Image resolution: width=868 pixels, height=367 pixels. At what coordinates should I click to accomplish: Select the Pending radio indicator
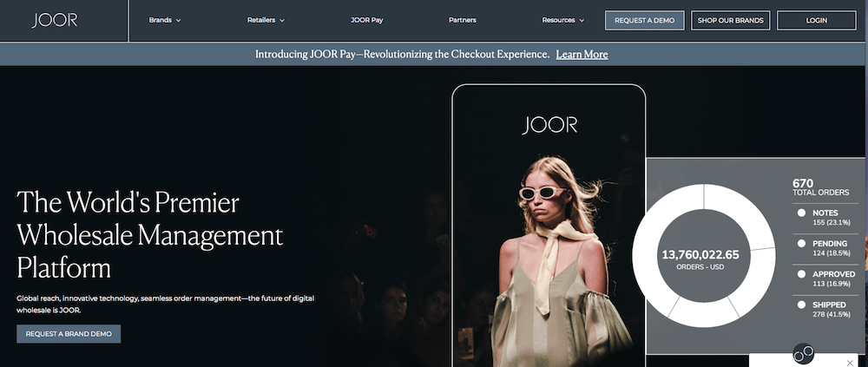[801, 243]
